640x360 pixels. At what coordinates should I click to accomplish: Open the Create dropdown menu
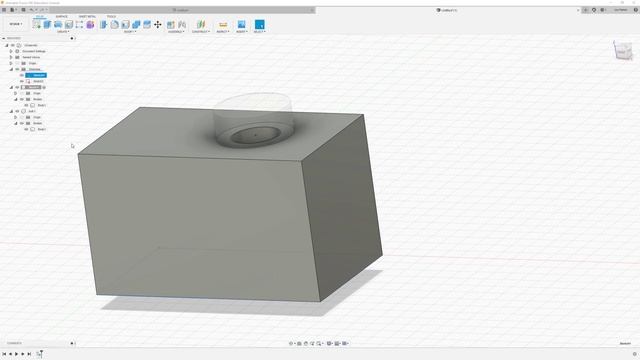pyautogui.click(x=63, y=31)
